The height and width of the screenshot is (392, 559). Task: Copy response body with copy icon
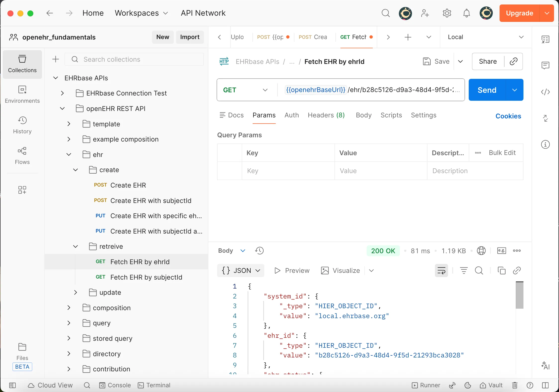tap(501, 270)
